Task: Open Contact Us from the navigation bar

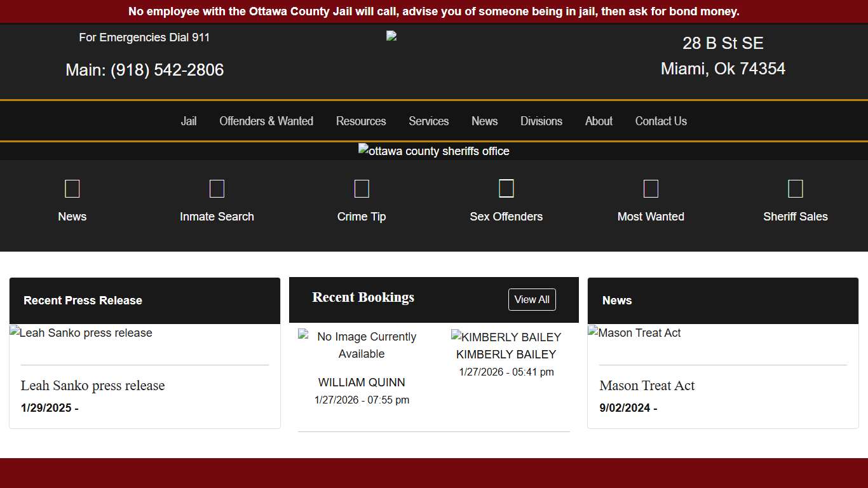Action: (661, 121)
